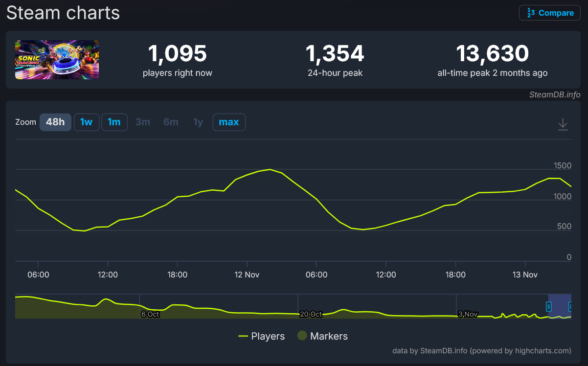The width and height of the screenshot is (588, 366).
Task: Open the chart download menu icon
Action: pos(563,124)
